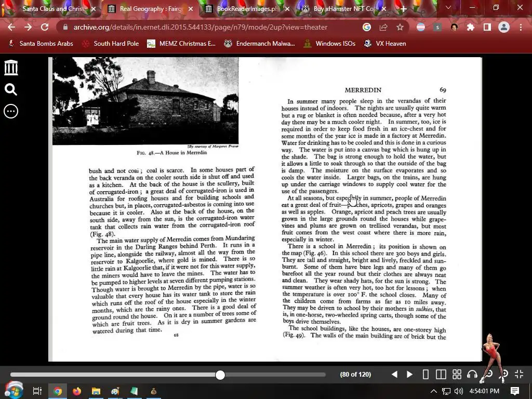Open the tab search dropdown chevron
The height and width of the screenshot is (399, 532).
(x=448, y=7)
